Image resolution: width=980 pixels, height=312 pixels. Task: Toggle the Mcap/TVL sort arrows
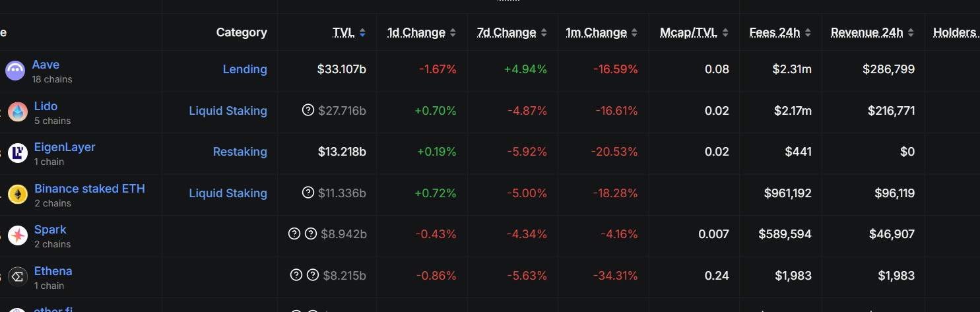pos(725,32)
